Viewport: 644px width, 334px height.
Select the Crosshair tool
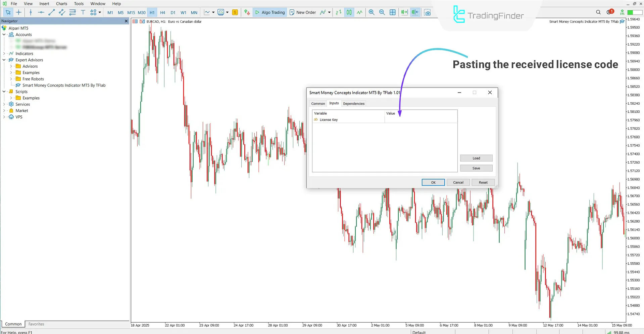(x=19, y=12)
